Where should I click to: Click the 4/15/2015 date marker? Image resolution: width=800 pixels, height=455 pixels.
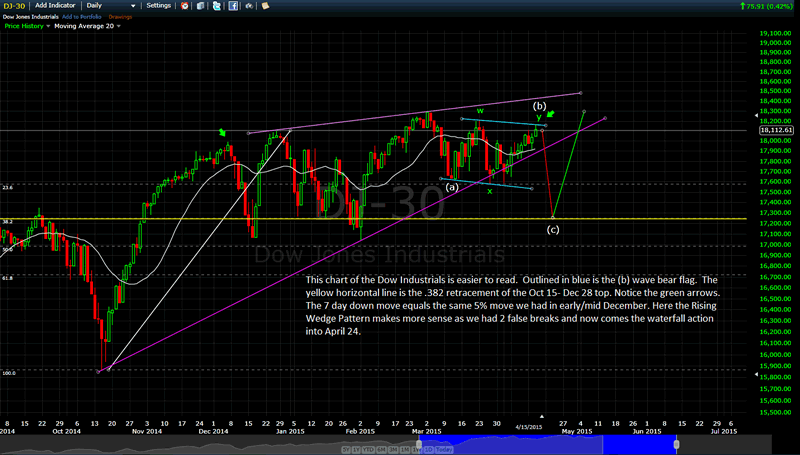point(529,427)
